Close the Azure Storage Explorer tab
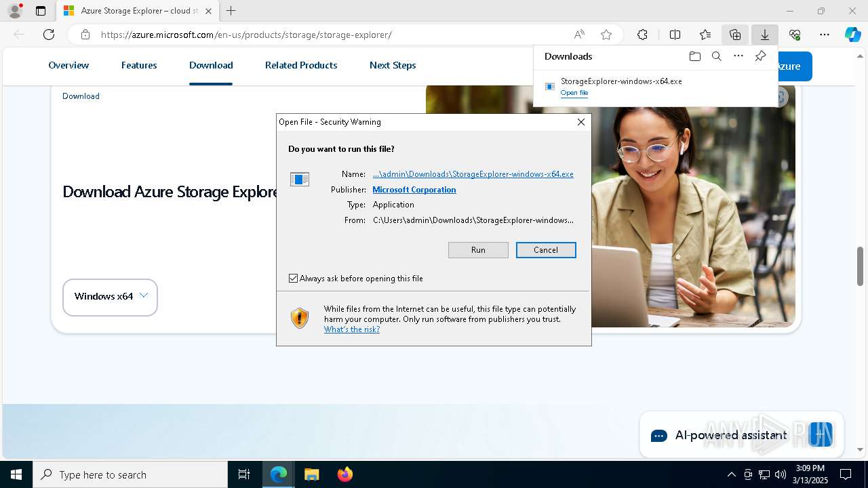The height and width of the screenshot is (488, 868). (x=208, y=11)
